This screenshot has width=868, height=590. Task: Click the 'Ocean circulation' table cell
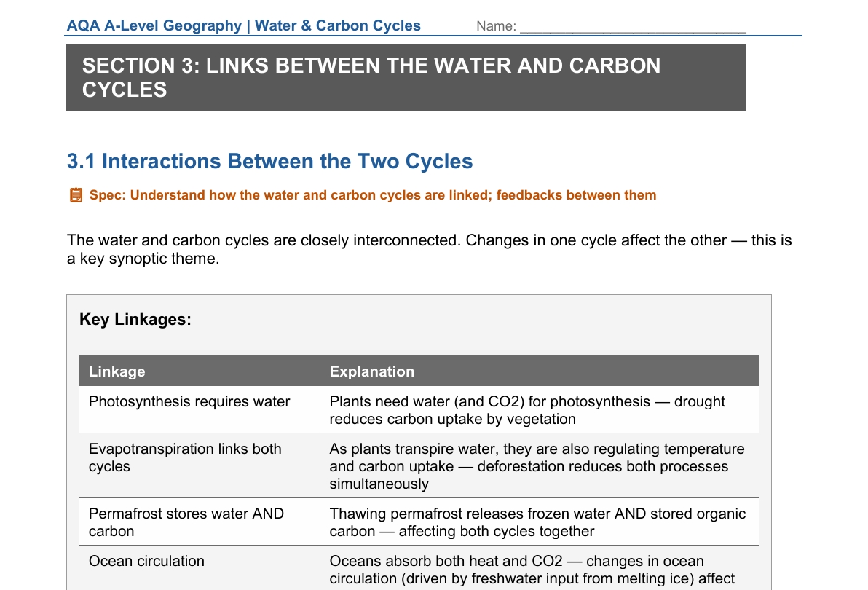click(200, 568)
